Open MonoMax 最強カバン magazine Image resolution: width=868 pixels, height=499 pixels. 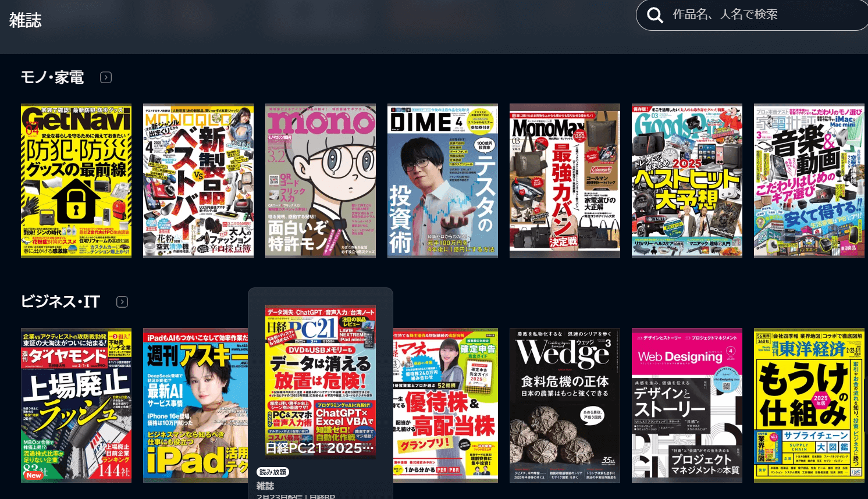(565, 181)
